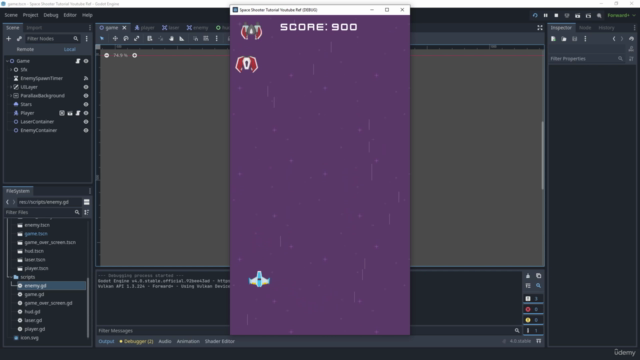640x360 pixels.
Task: Switch to Remote scene tree
Action: (25, 49)
